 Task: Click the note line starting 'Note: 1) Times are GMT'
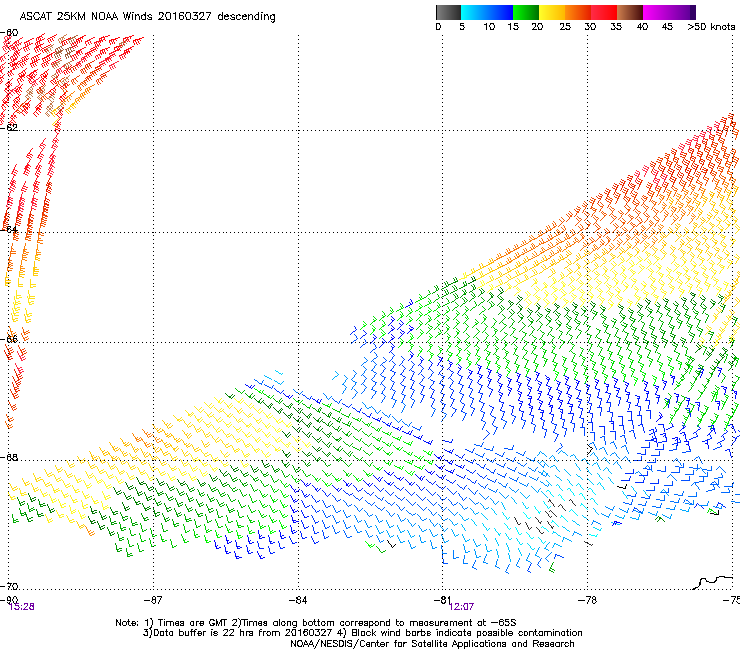point(316,623)
